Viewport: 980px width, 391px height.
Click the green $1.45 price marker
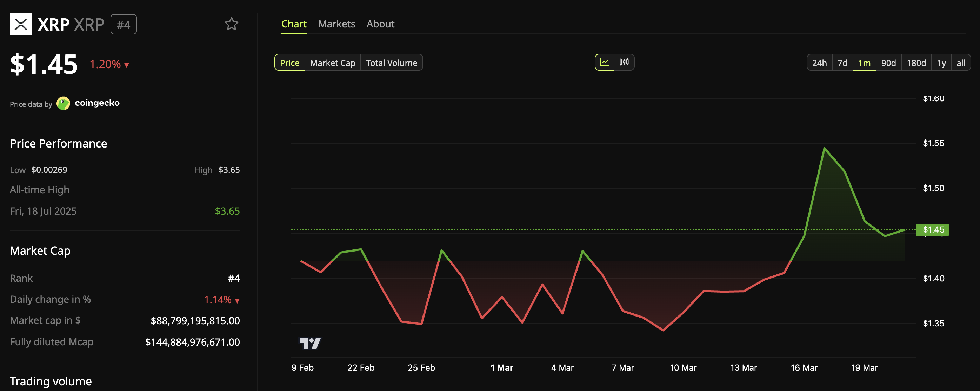[933, 229]
